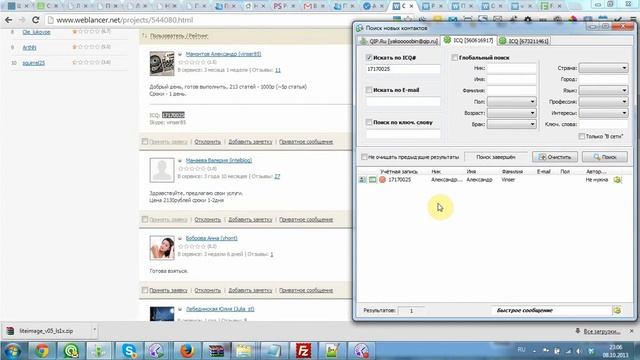
Task: Check accept-bid box for the first freelancer
Action: pyautogui.click(x=145, y=141)
